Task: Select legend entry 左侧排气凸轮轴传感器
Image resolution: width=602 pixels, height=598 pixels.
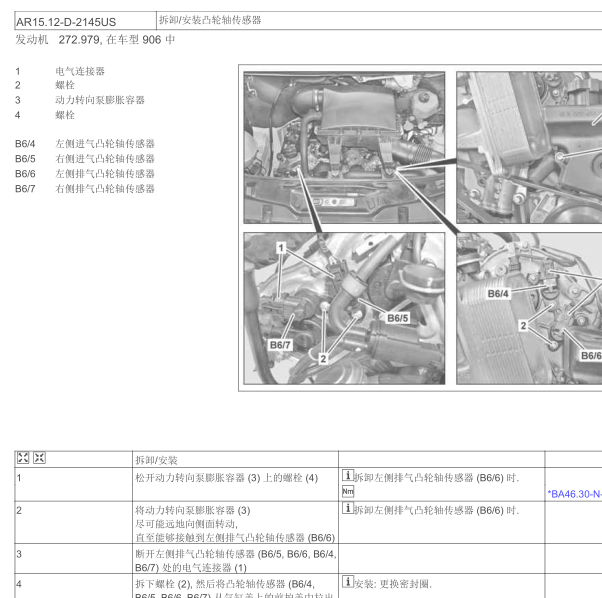Action: point(105,173)
